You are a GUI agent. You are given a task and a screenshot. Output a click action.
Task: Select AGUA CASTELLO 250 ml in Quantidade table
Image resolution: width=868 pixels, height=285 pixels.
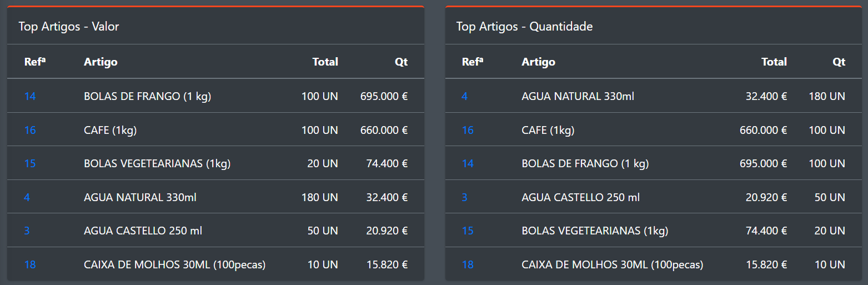(581, 197)
